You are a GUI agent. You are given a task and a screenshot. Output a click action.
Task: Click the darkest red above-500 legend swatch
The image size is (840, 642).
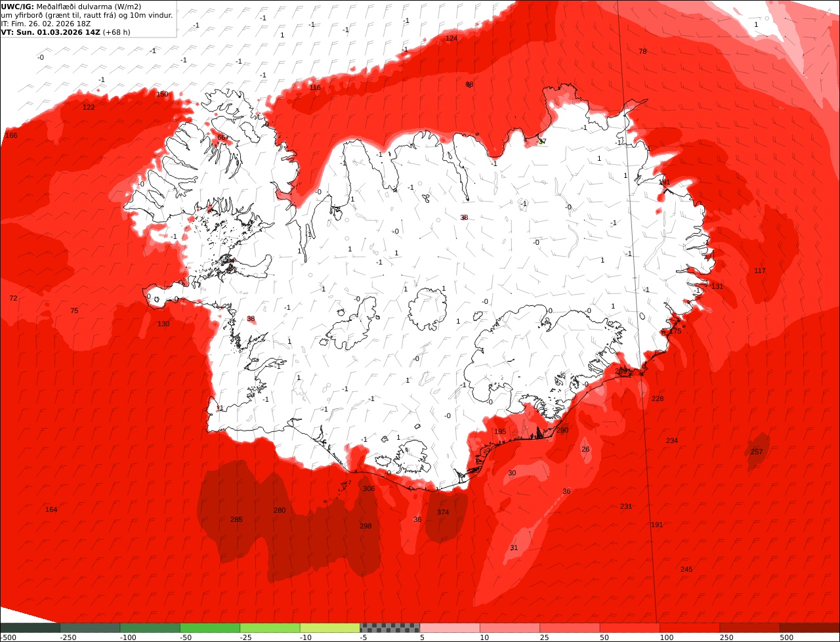(810, 628)
